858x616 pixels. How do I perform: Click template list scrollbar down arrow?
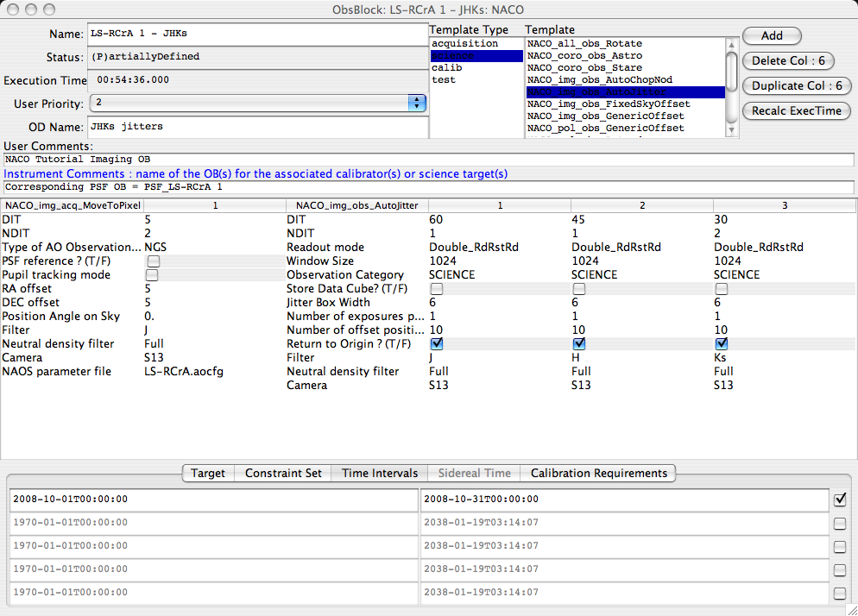[x=731, y=131]
